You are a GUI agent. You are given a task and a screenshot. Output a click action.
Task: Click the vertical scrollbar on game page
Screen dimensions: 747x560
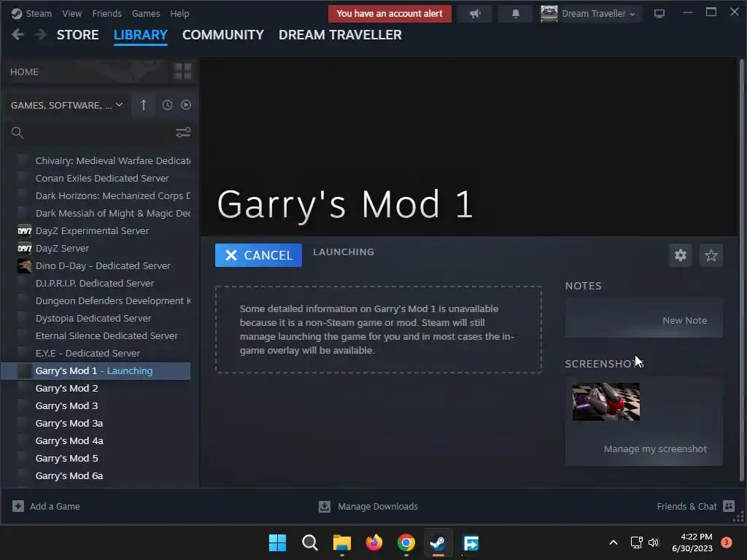741,269
